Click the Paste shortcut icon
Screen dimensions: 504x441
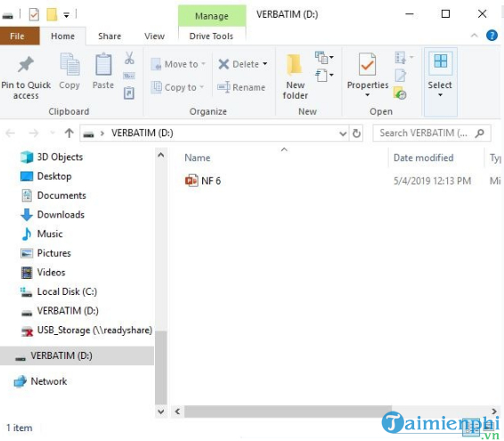(129, 94)
